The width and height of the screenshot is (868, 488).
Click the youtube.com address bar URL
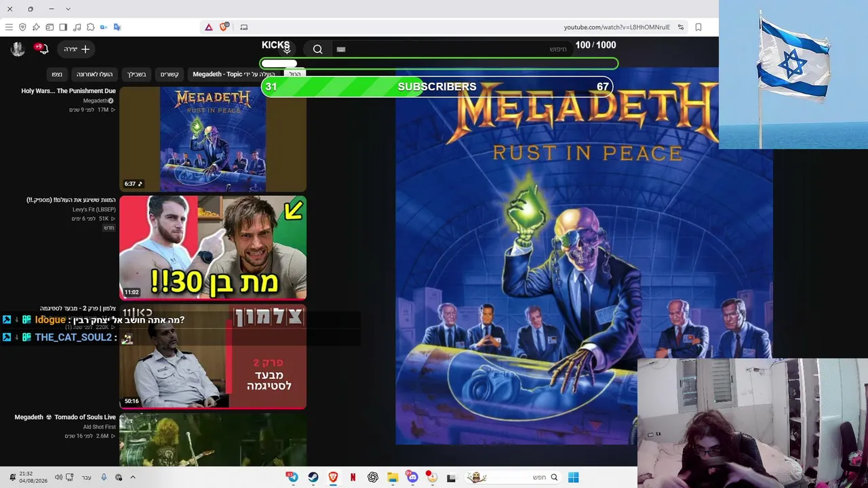coord(616,27)
